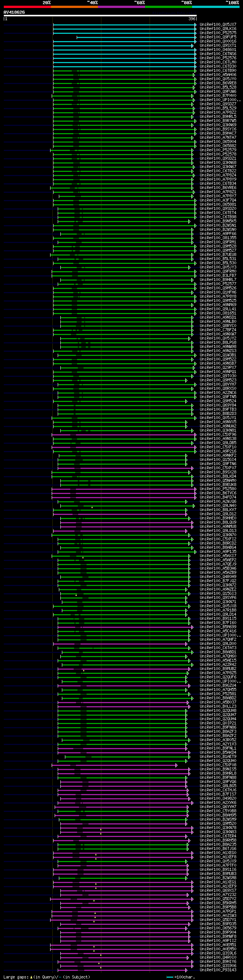Image resolution: width=243 pixels, height=980 pixels.
Task: Open hit UniRef100_P52575
Action: tap(218, 33)
